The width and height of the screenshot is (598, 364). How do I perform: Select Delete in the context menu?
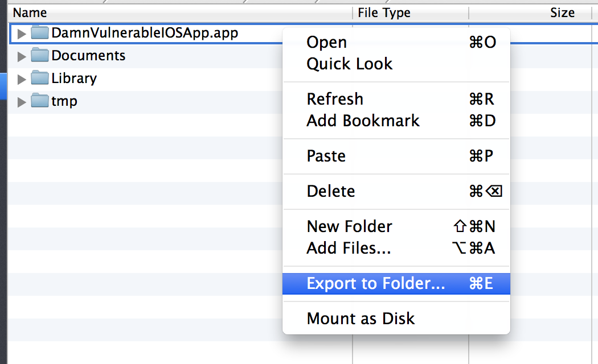[x=396, y=191]
